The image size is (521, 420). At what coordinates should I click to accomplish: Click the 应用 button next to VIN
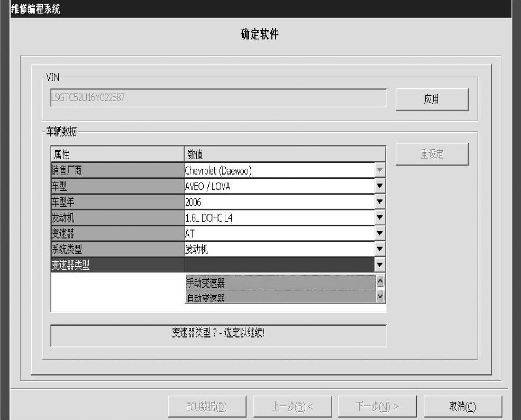click(x=432, y=99)
